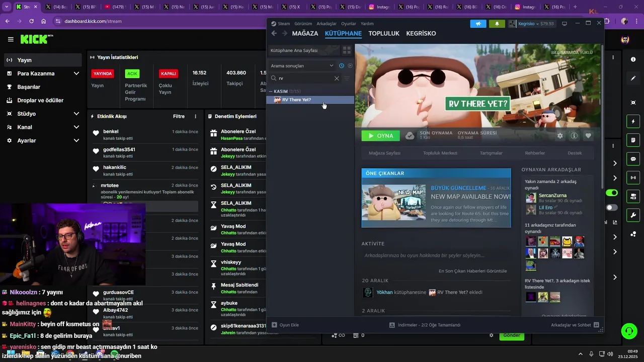Open Kick support headset button

(x=629, y=331)
